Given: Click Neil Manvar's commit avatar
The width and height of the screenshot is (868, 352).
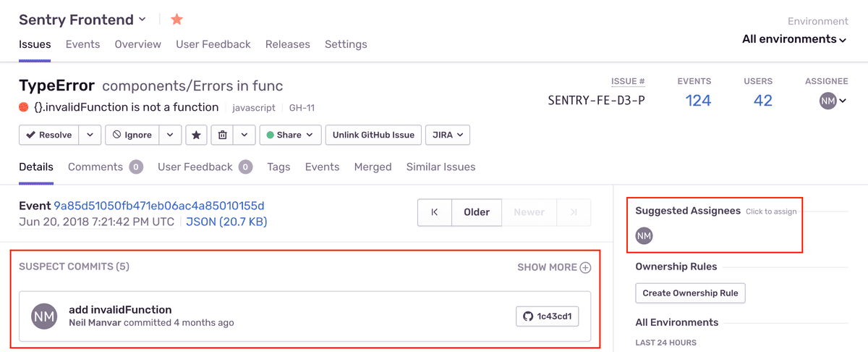Looking at the screenshot, I should 45,317.
